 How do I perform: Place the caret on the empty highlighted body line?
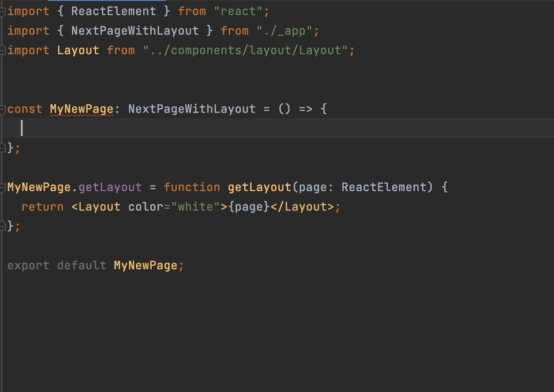[x=277, y=128]
